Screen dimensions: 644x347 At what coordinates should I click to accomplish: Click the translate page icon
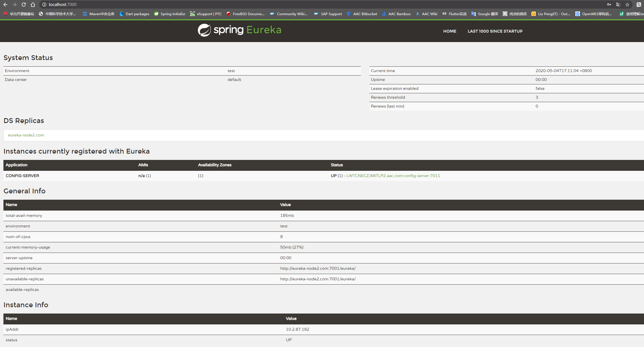point(618,5)
